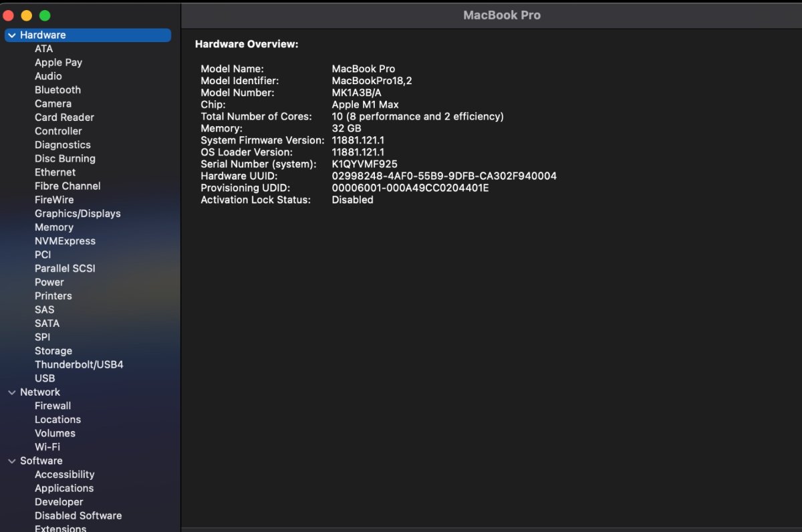Open Developer under Software

tap(59, 502)
